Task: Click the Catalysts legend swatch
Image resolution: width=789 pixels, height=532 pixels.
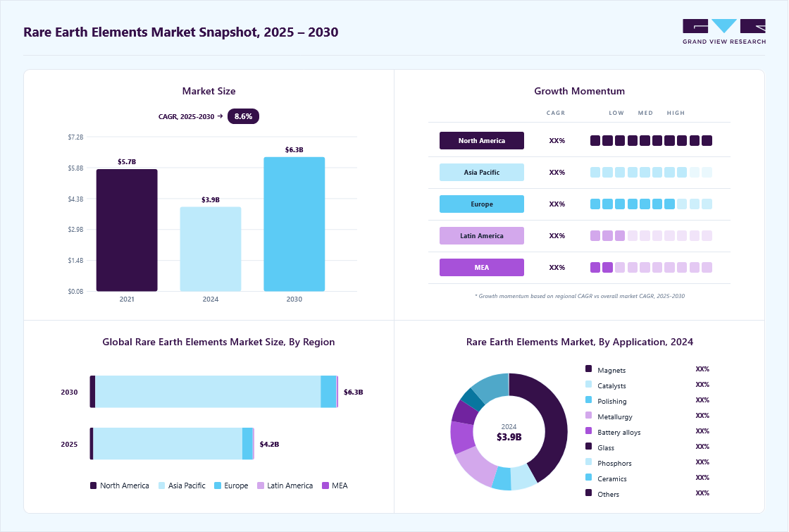Action: click(589, 385)
